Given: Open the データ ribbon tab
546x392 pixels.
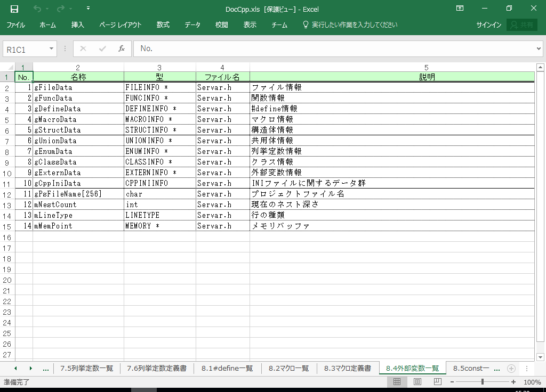Looking at the screenshot, I should [192, 25].
